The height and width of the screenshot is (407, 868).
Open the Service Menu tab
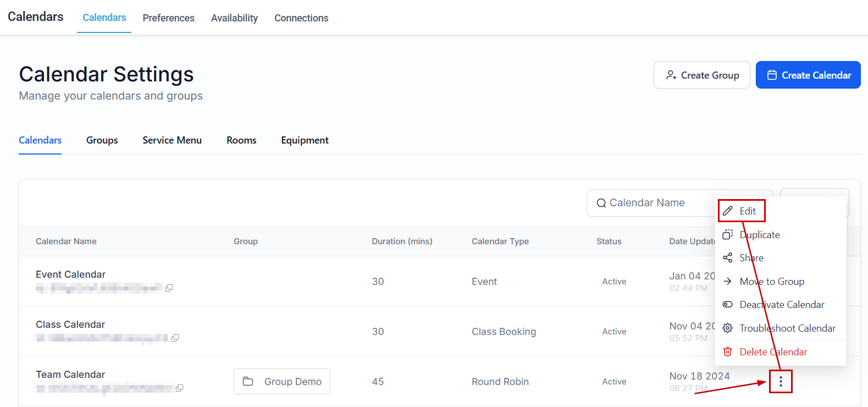(172, 140)
